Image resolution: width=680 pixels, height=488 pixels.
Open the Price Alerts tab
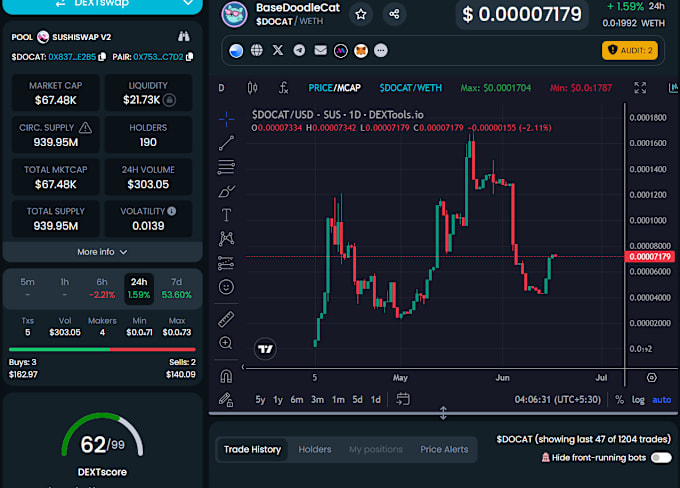click(x=444, y=449)
